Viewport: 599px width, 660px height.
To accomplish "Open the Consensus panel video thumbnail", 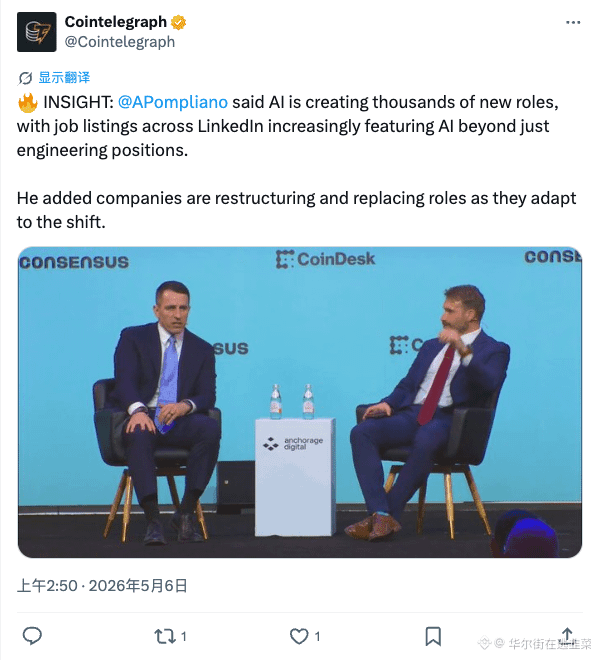I will 300,402.
